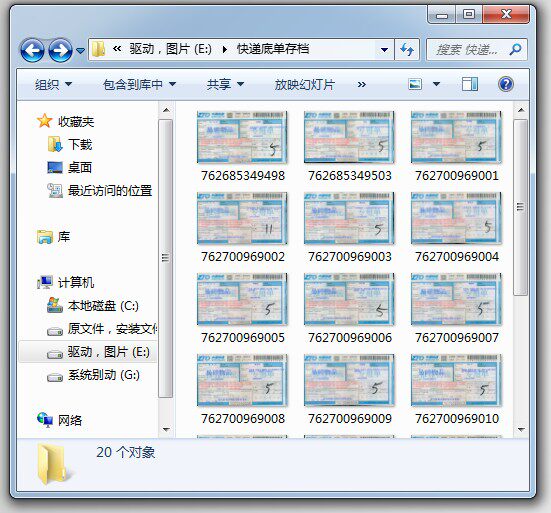The height and width of the screenshot is (513, 551).
Task: Click the refresh icon beside address bar
Action: (x=407, y=49)
